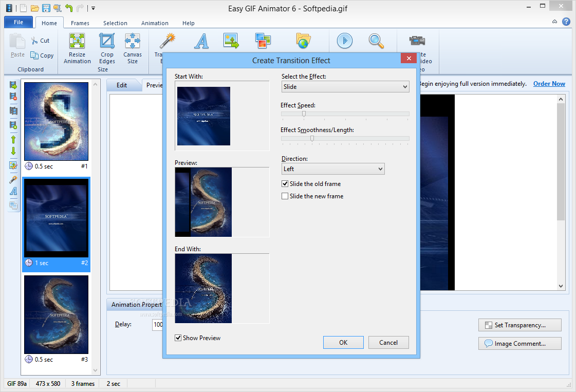Select frame #1 thumbnail in frame list
The width and height of the screenshot is (576, 392).
pos(56,122)
